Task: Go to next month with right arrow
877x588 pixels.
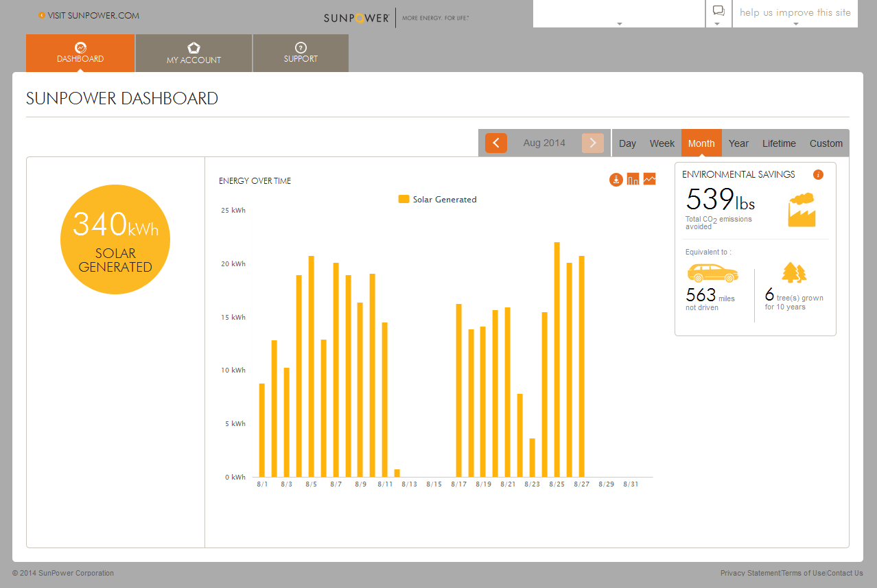Action: pos(593,143)
